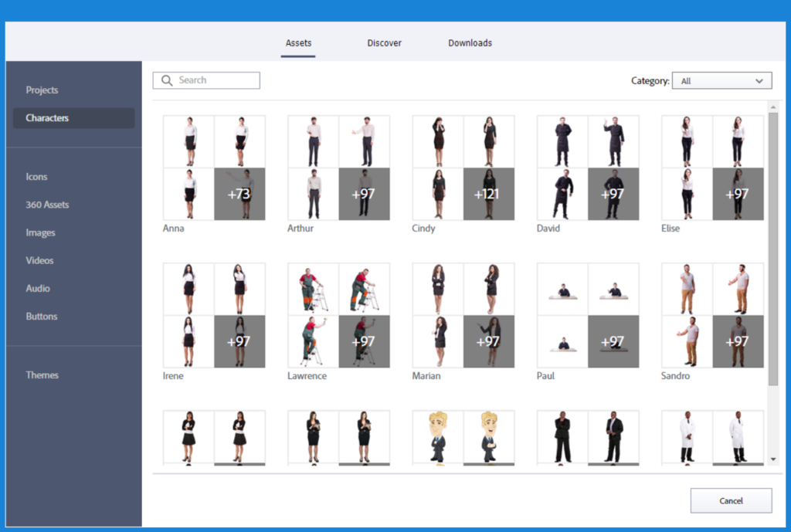Select David's top-right waving pose thumbnail

(x=613, y=142)
